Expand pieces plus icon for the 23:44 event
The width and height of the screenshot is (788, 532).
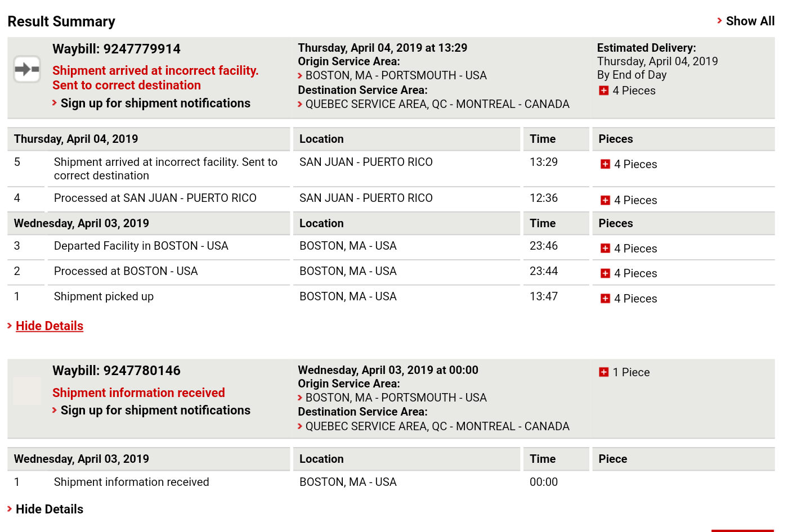pos(606,273)
